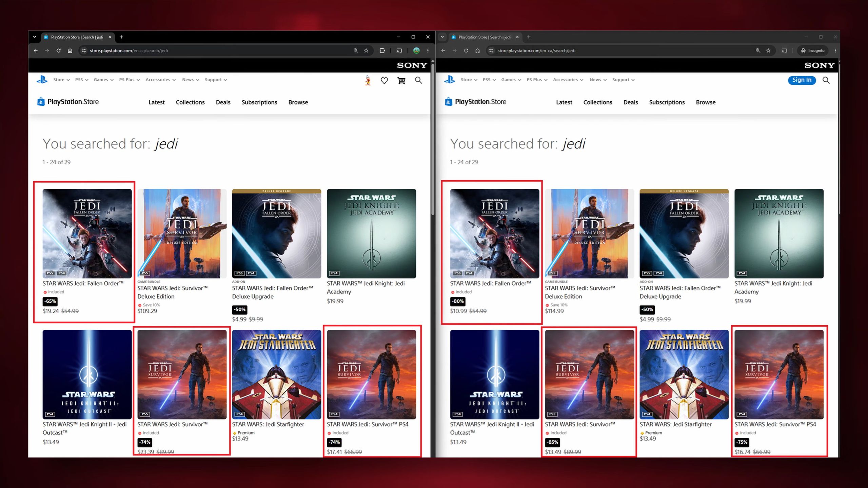
Task: Open Latest tab in left PlayStation Store
Action: (x=157, y=102)
